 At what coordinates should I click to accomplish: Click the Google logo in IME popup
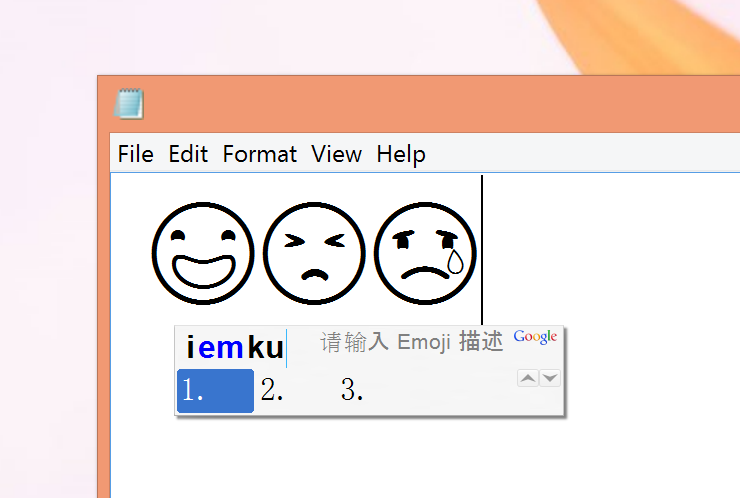pyautogui.click(x=535, y=337)
